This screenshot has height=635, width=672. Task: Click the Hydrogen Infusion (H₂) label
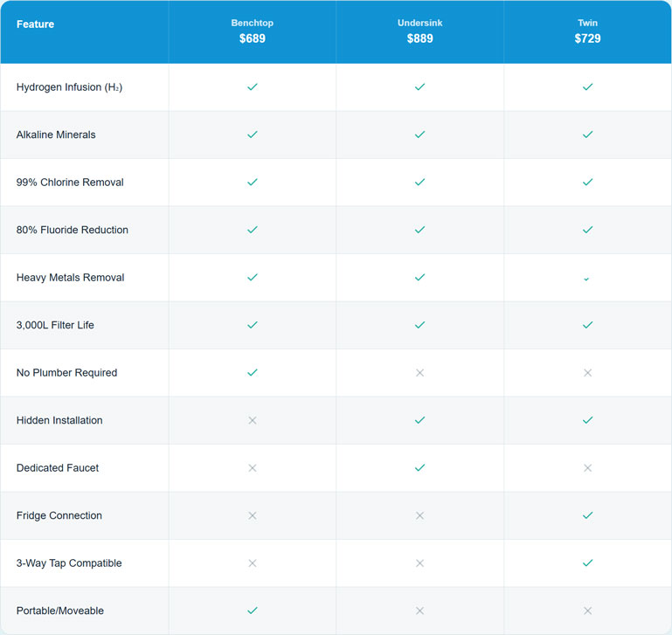[69, 87]
